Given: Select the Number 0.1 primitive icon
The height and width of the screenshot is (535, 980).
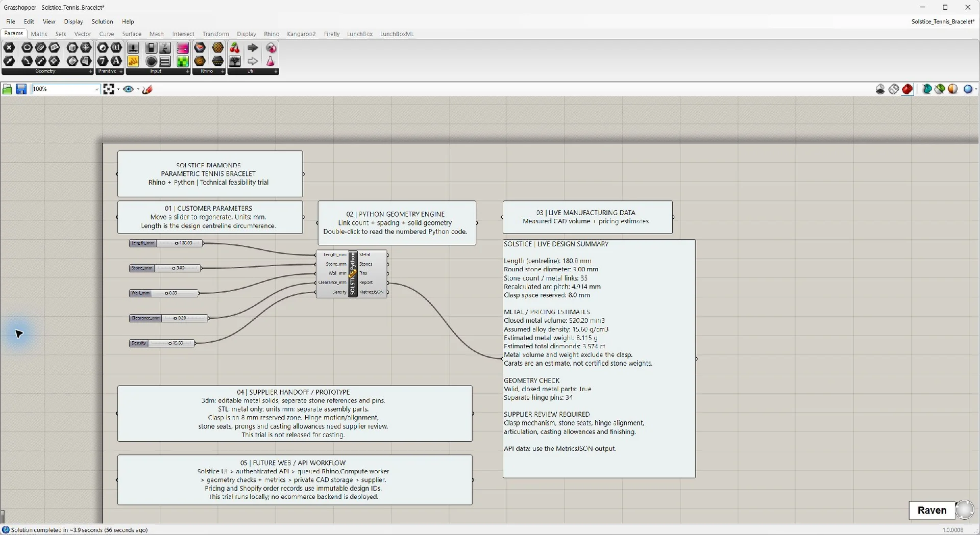Looking at the screenshot, I should pos(116,47).
